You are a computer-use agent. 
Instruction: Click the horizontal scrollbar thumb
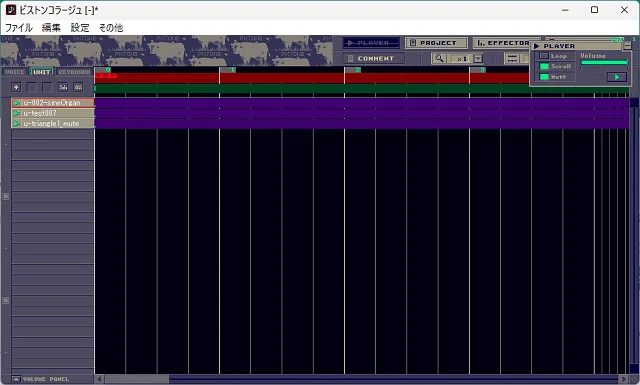pyautogui.click(x=137, y=379)
